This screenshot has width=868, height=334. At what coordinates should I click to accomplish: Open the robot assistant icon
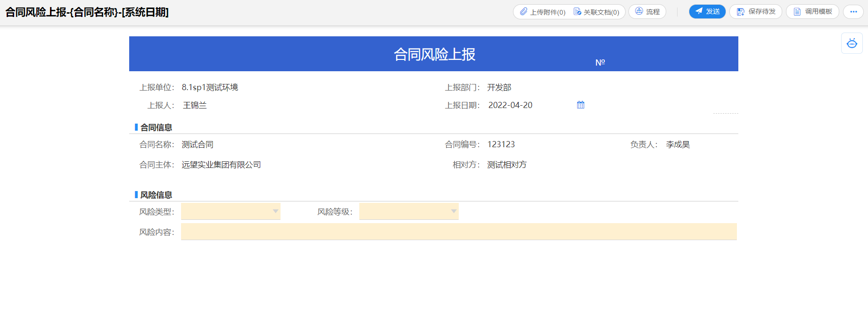pos(852,43)
